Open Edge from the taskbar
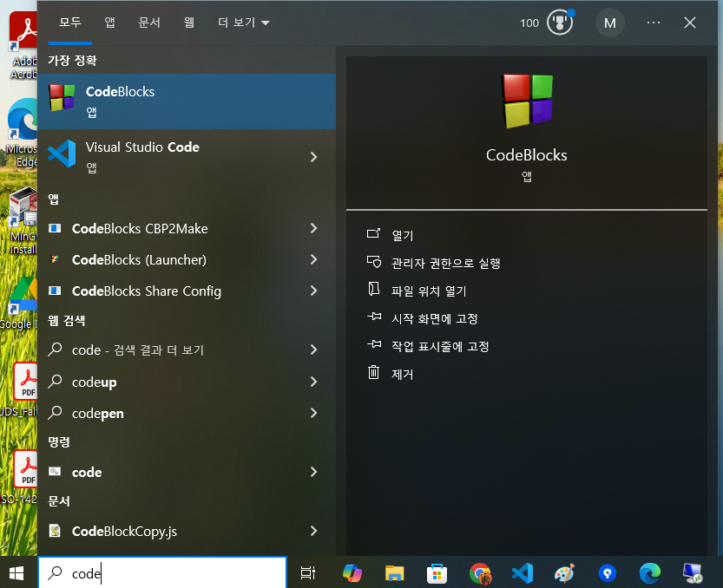The image size is (723, 588). 650,572
